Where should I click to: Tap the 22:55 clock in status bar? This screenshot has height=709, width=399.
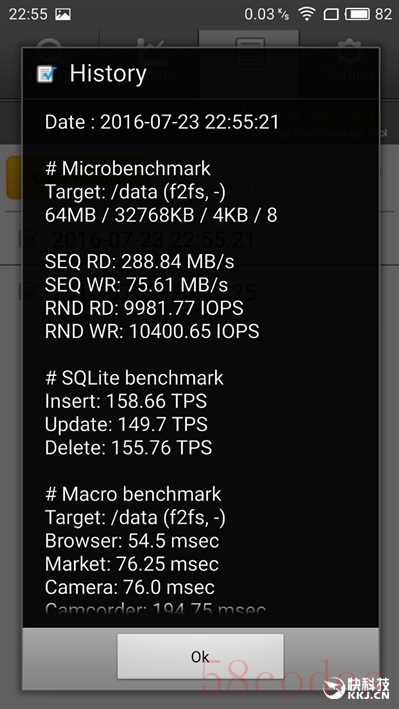pyautogui.click(x=28, y=14)
